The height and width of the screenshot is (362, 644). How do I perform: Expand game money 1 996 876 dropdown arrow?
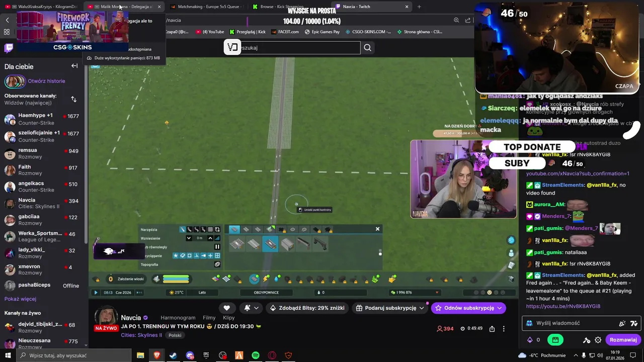coord(437,293)
